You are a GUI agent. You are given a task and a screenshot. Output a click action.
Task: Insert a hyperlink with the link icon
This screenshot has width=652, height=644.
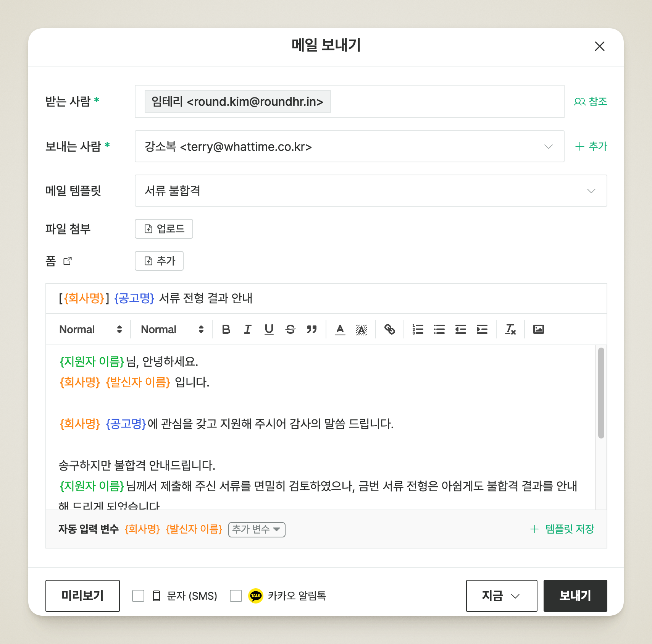click(x=389, y=329)
